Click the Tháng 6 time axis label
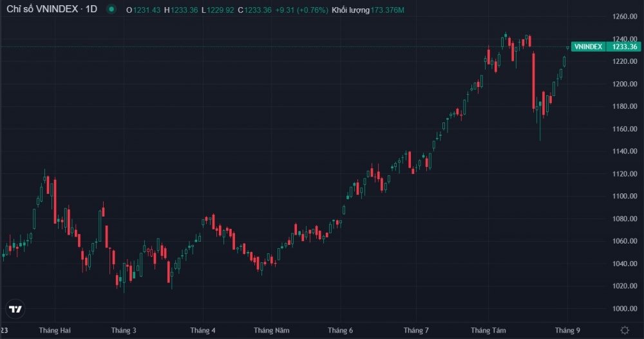 (x=340, y=331)
